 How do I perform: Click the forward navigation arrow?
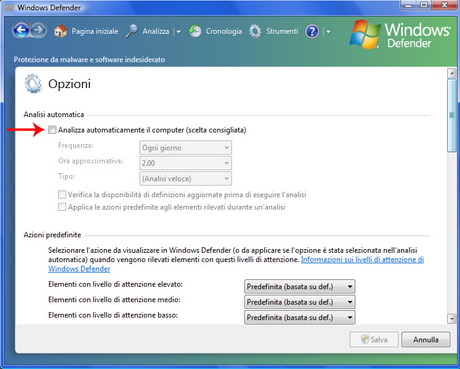pos(38,31)
